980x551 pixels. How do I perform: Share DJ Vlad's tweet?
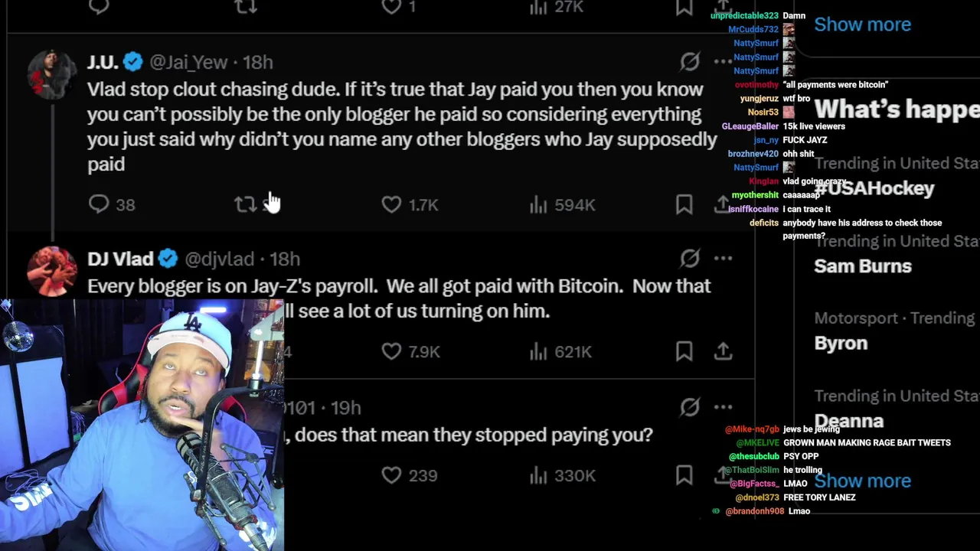(x=723, y=351)
